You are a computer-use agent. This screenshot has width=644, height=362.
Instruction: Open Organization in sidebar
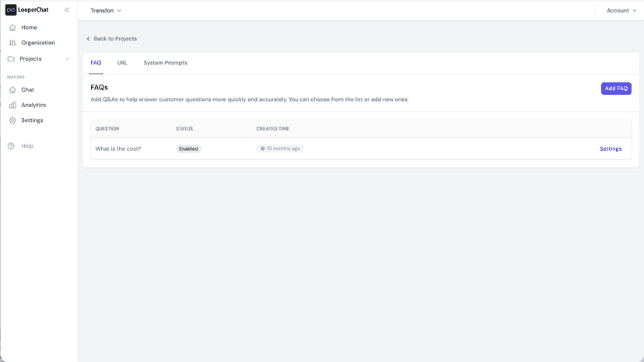(x=38, y=43)
